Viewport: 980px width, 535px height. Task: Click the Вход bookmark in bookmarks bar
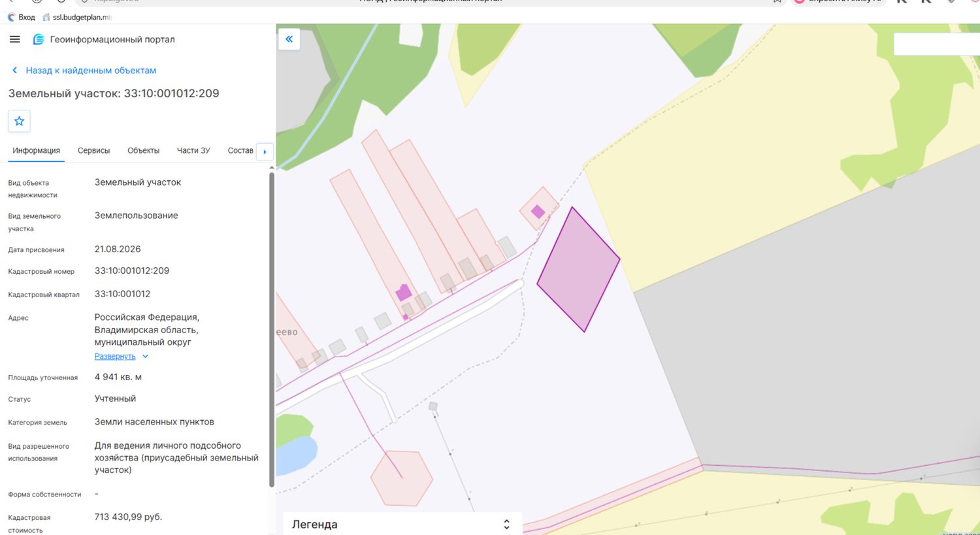[x=21, y=17]
